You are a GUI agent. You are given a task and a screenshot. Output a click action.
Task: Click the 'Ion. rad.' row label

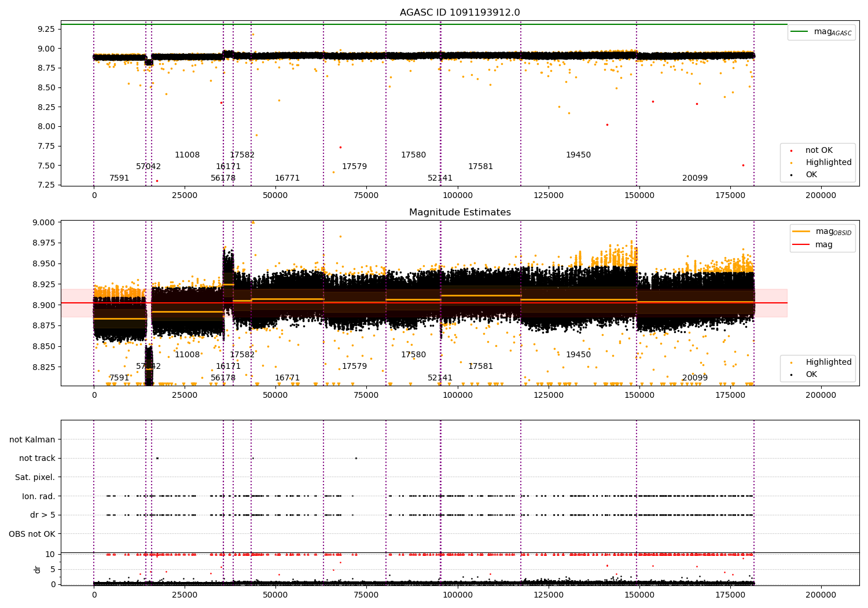coord(39,496)
